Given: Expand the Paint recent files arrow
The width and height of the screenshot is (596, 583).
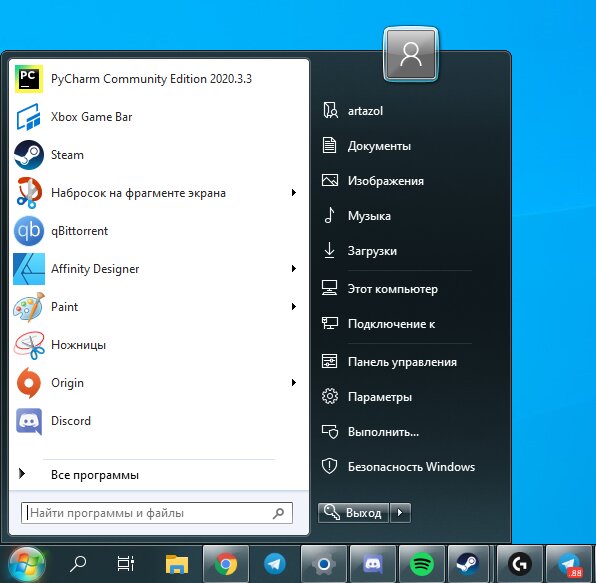Looking at the screenshot, I should coord(293,307).
